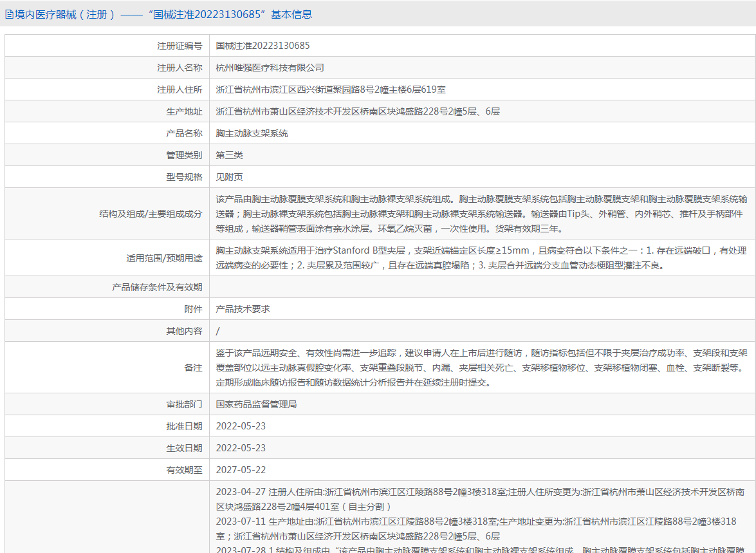756x553 pixels.
Task: Select the 结构及组成/主要组成成分 label
Action: tap(151, 214)
